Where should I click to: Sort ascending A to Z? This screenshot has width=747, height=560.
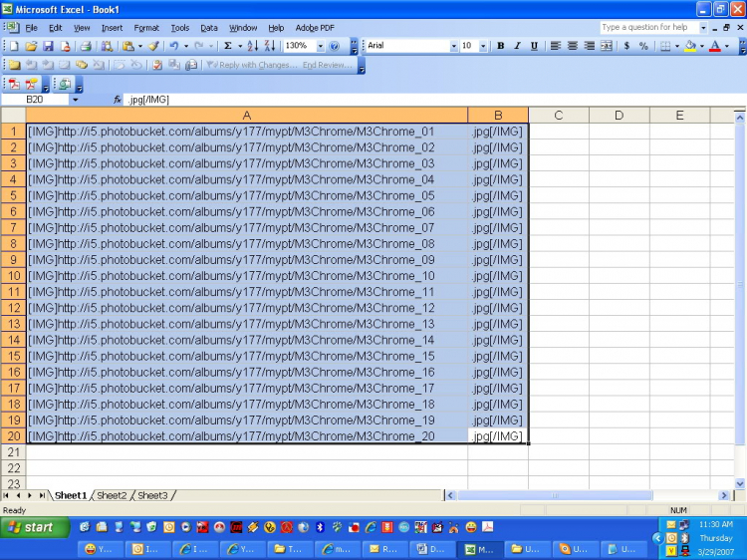(x=253, y=46)
